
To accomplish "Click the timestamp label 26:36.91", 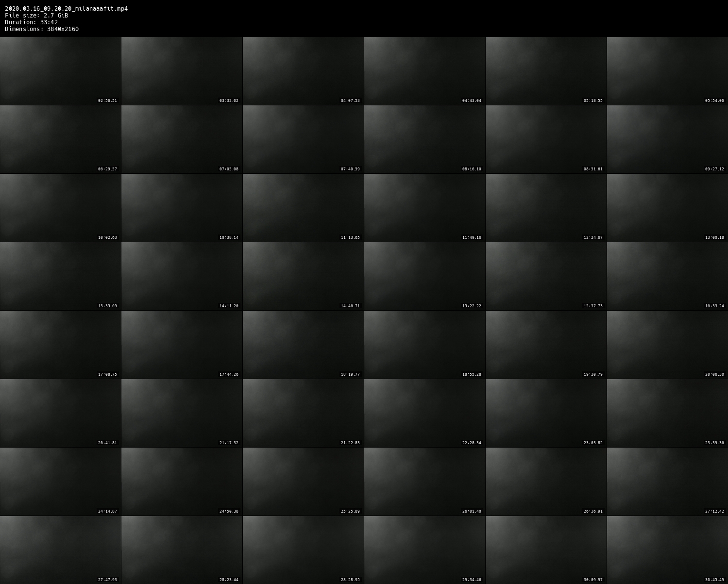I will (593, 511).
